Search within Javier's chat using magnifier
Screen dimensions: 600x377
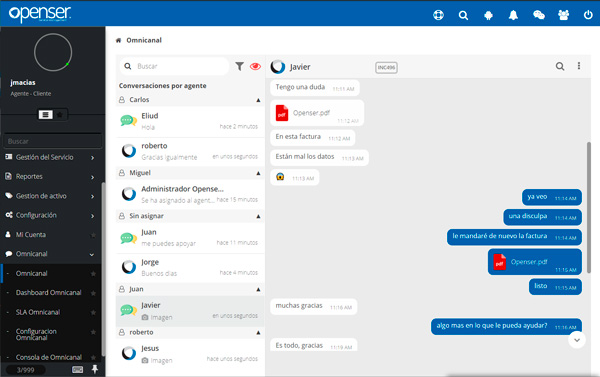tap(560, 66)
